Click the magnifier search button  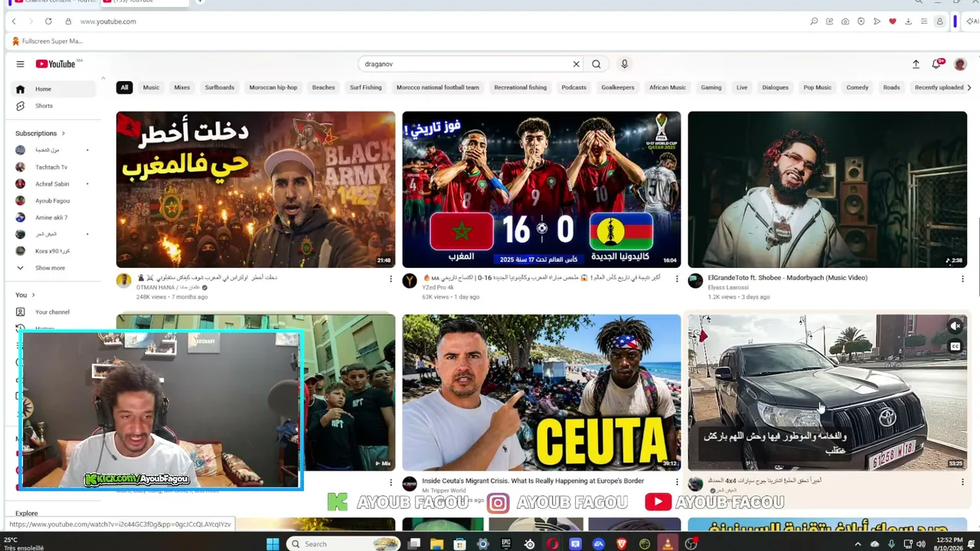pyautogui.click(x=596, y=64)
